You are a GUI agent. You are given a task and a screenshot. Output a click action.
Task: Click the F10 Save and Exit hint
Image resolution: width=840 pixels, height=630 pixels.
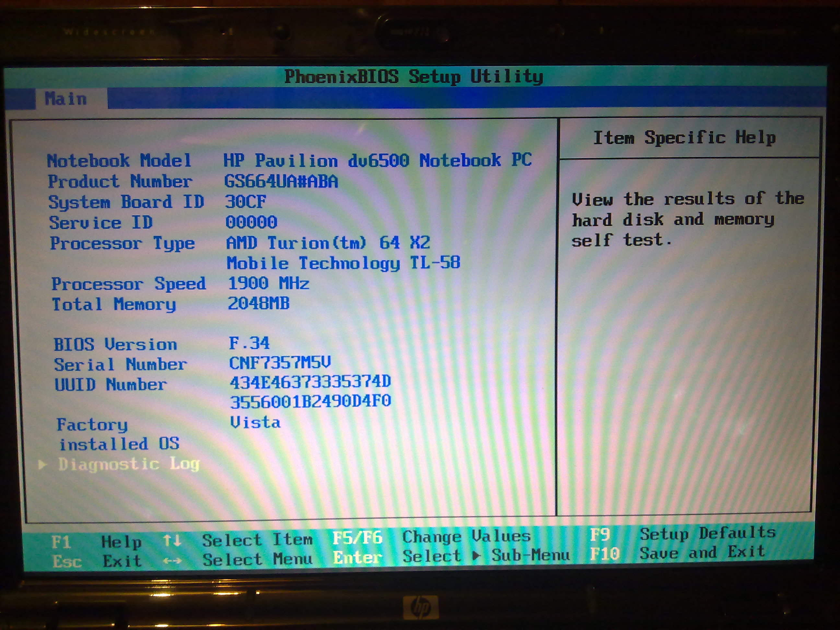(677, 553)
